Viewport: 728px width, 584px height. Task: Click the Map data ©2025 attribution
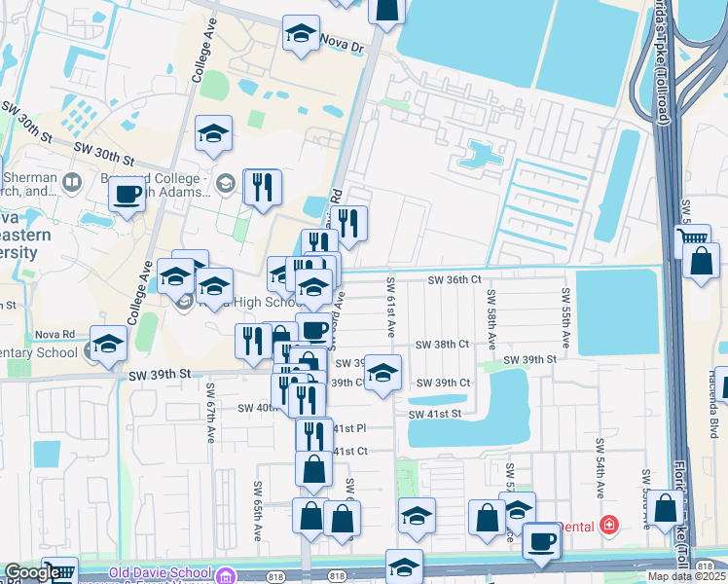(687, 577)
